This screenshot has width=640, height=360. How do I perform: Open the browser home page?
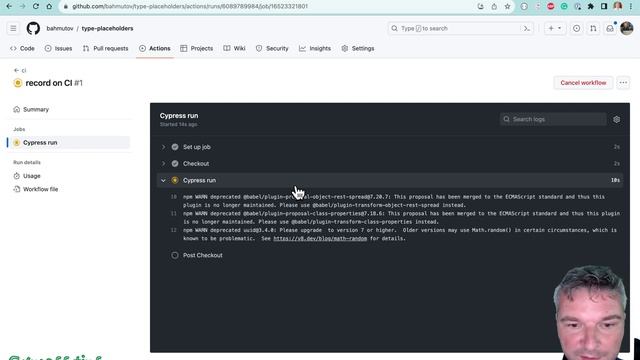49,6
